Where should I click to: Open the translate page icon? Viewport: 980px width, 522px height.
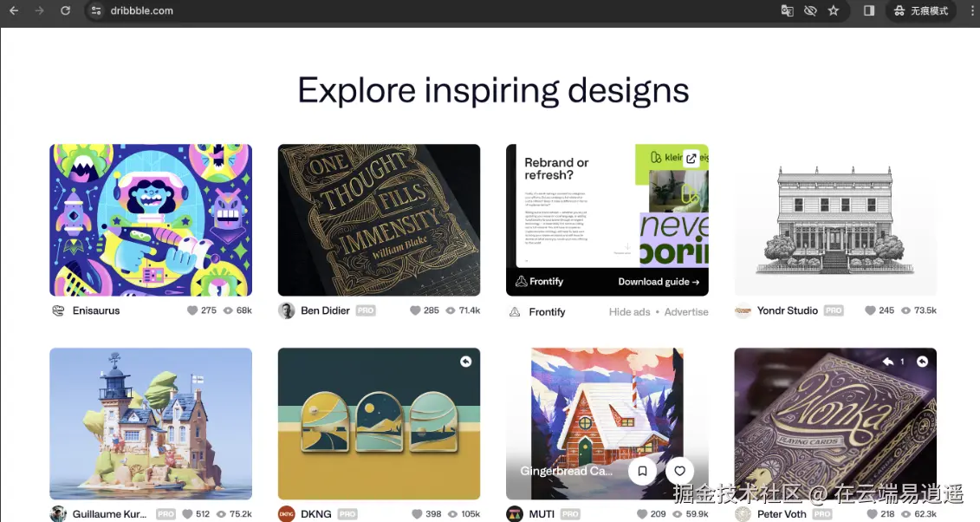tap(788, 10)
